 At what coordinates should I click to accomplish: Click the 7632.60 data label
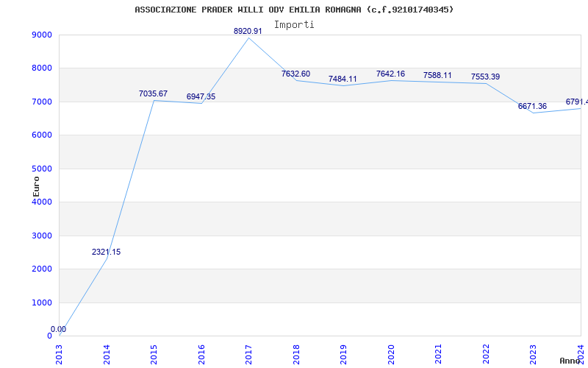click(296, 74)
